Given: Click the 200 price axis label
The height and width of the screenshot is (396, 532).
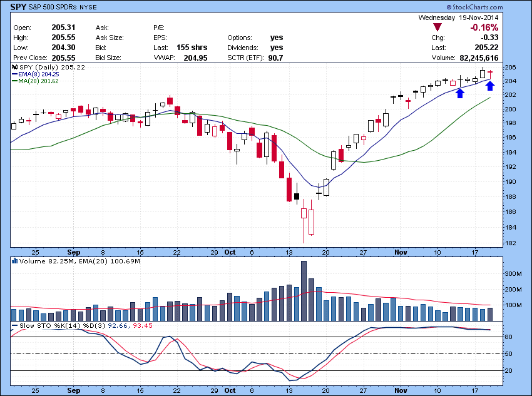Looking at the screenshot, I should pyautogui.click(x=510, y=109).
